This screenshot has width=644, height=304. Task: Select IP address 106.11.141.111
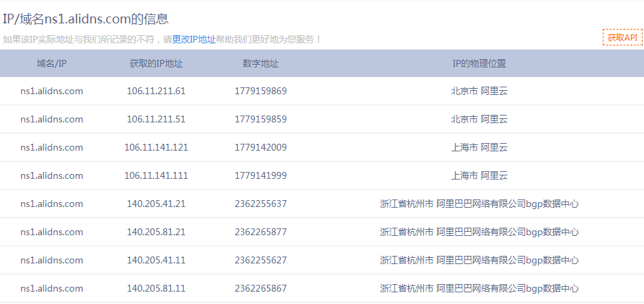(x=156, y=176)
